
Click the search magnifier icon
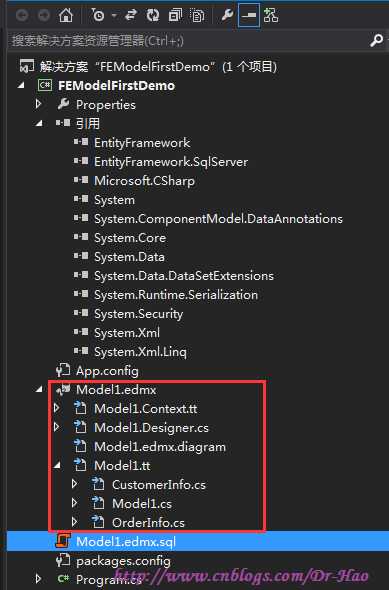(x=376, y=40)
